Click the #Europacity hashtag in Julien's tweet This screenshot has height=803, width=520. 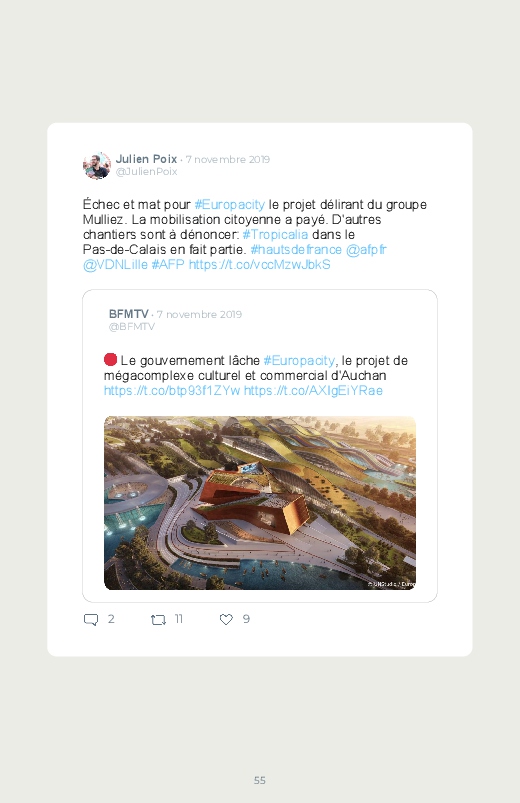pyautogui.click(x=230, y=204)
